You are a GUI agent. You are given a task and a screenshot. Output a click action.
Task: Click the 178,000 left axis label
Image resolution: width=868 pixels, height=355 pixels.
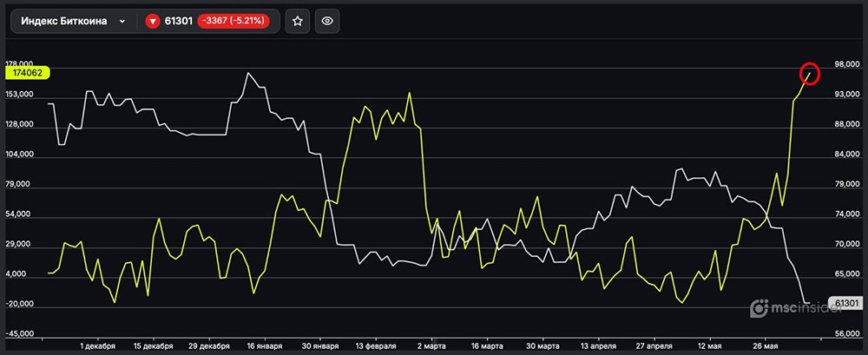point(19,64)
